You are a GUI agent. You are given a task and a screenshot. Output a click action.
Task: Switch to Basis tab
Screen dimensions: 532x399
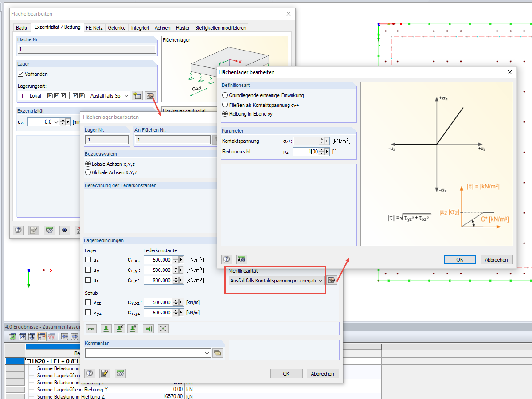[21, 27]
